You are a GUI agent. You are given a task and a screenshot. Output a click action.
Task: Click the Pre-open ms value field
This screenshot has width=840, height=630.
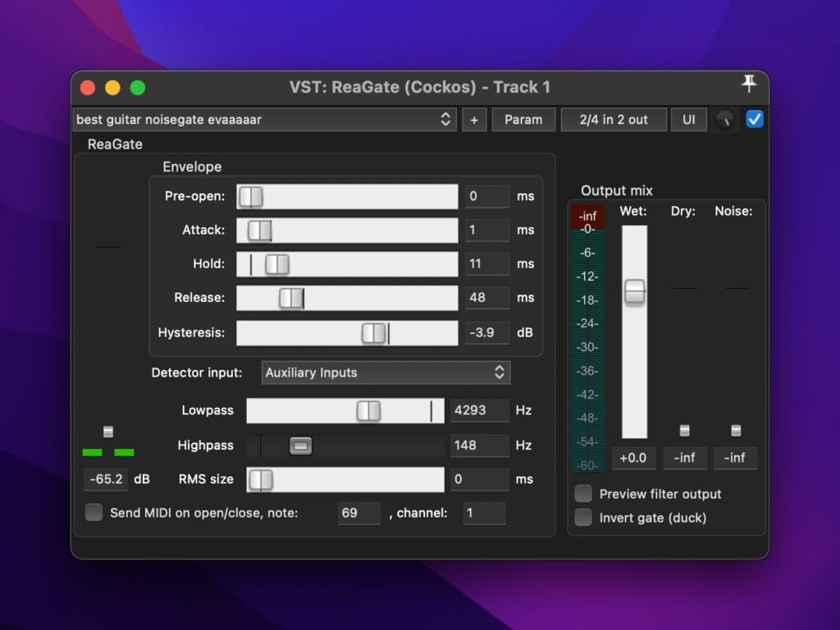487,196
